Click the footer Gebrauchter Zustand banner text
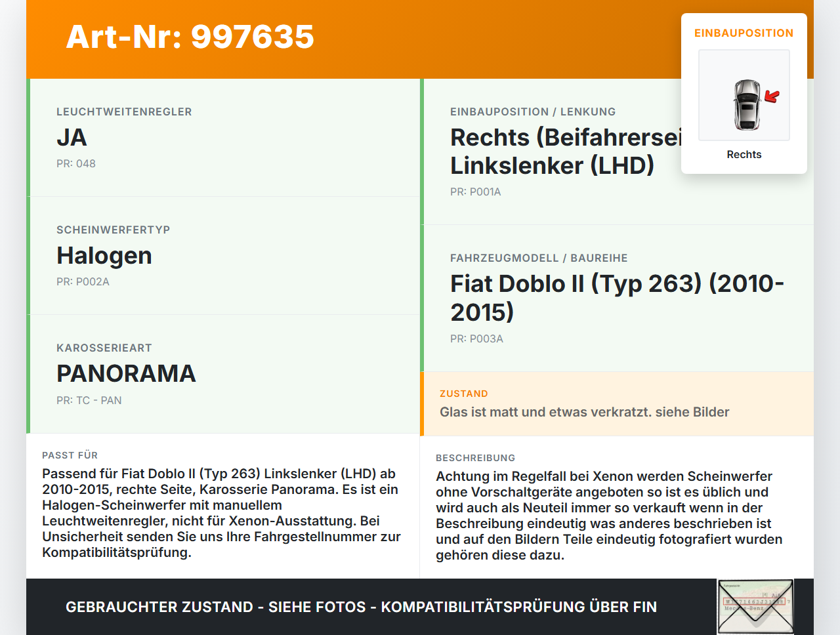This screenshot has height=635, width=840. (361, 607)
